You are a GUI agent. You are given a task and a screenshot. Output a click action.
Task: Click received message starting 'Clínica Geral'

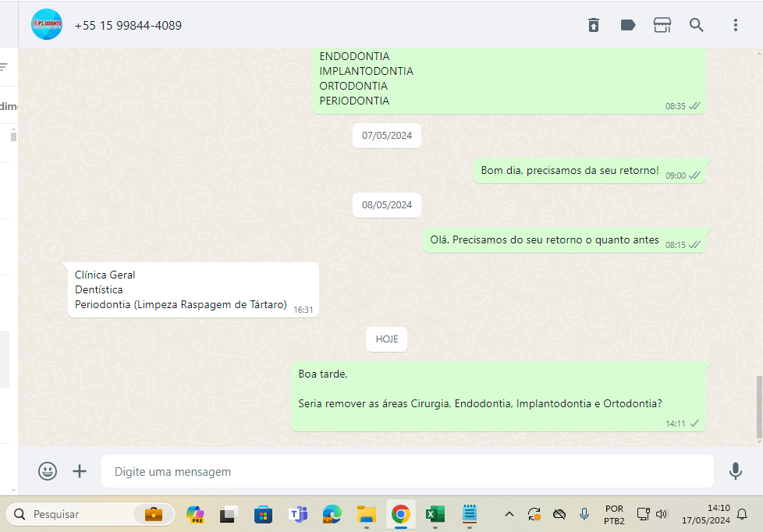(x=193, y=290)
